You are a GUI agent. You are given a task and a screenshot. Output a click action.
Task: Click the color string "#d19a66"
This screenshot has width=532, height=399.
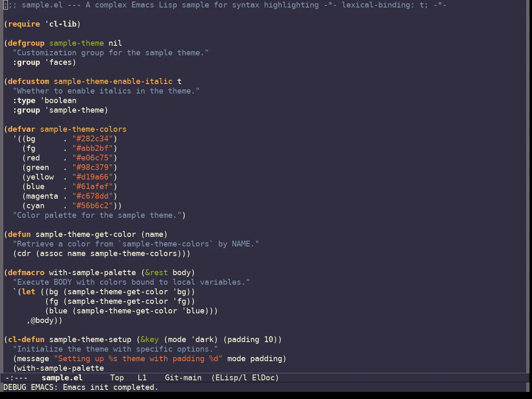(92, 177)
